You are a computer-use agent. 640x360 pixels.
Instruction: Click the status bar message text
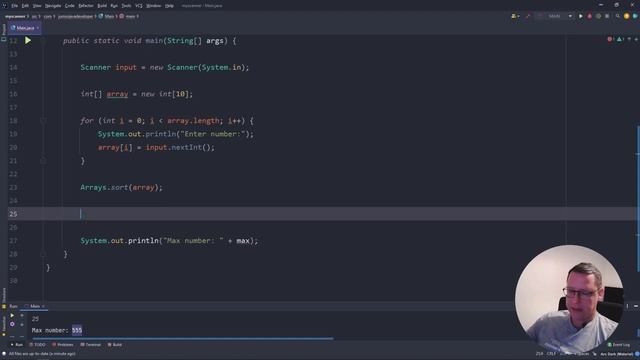(x=42, y=354)
